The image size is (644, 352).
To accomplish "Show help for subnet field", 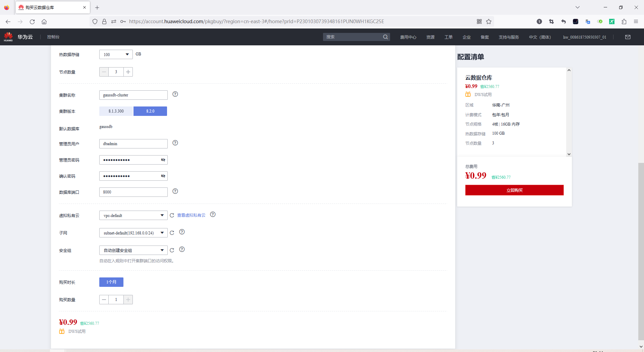I will coord(182,232).
